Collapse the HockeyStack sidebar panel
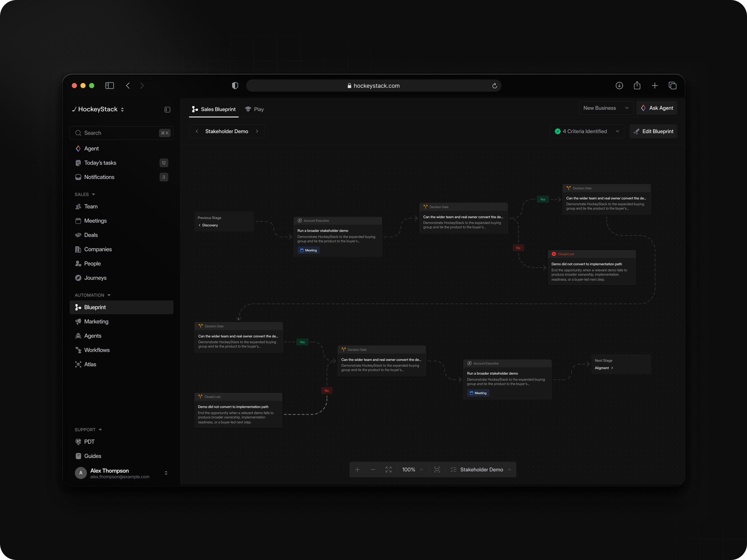The image size is (747, 560). [x=167, y=110]
